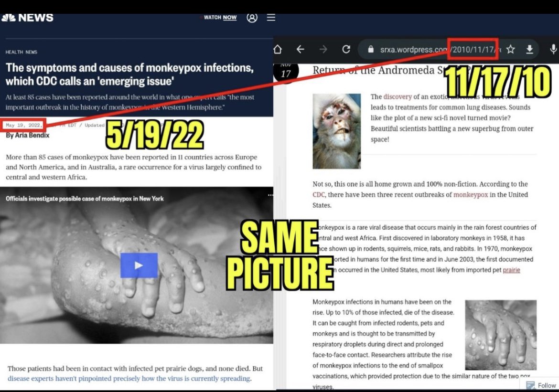This screenshot has width=559, height=392.
Task: Play the monkeypox video
Action: (x=139, y=265)
